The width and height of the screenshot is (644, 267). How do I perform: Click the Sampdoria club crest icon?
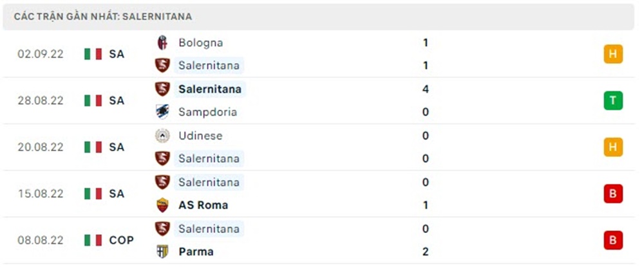tap(162, 112)
